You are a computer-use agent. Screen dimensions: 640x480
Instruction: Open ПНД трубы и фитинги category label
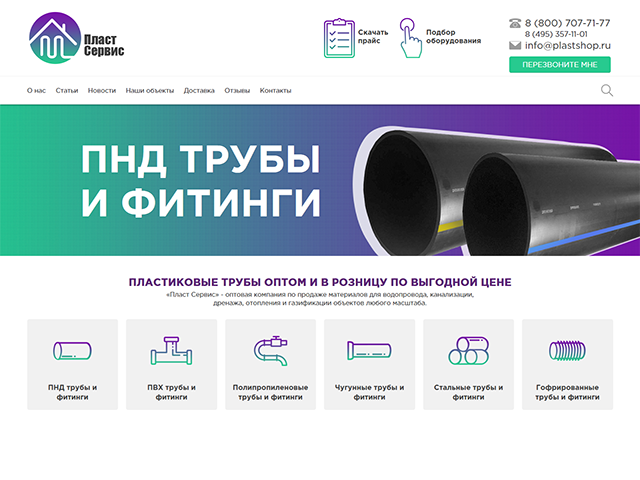(x=72, y=392)
